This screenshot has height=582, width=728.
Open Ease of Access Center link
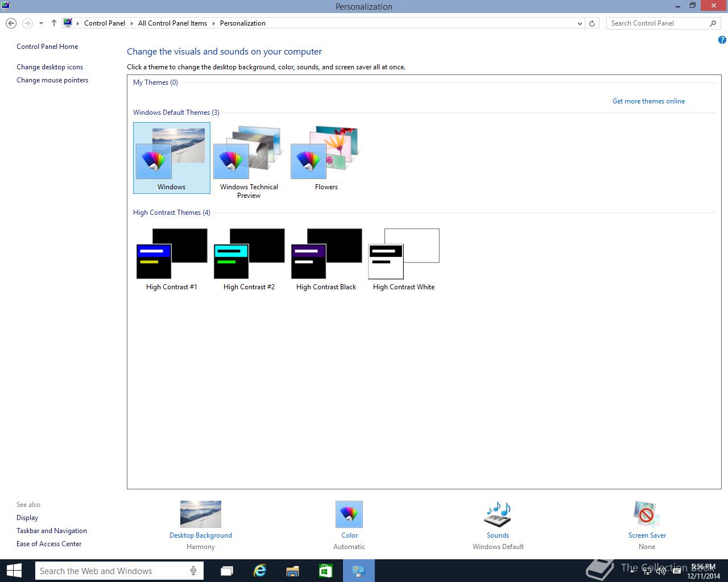coord(49,544)
